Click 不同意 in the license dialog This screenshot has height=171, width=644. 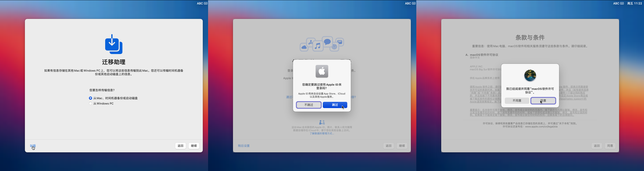point(517,101)
